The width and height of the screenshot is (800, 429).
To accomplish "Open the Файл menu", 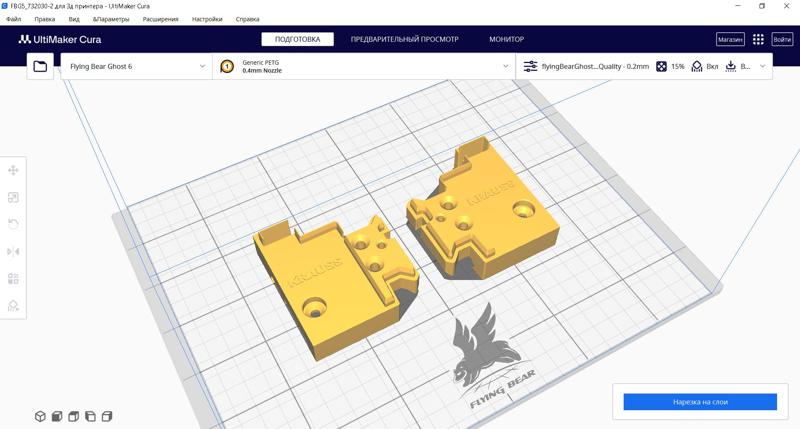I will (14, 19).
